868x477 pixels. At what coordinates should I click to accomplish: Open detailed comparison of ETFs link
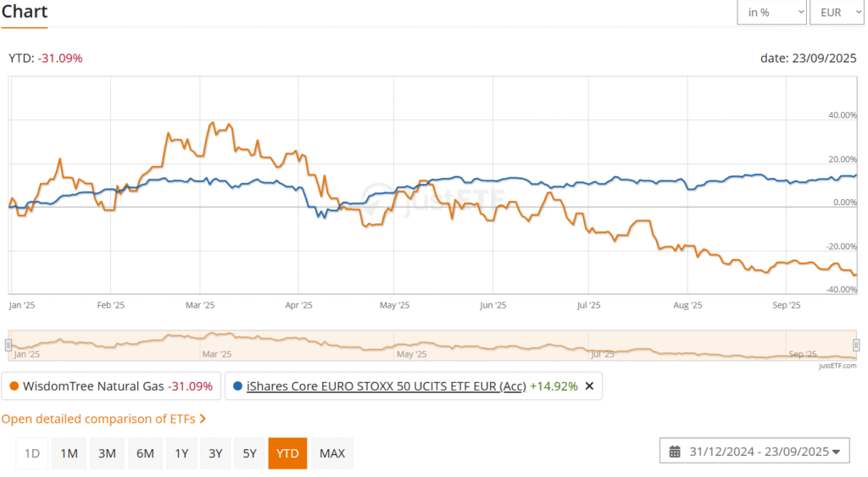[x=98, y=419]
